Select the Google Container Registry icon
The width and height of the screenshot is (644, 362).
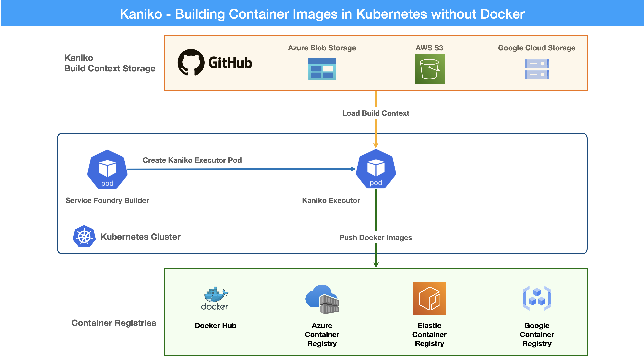click(x=537, y=298)
